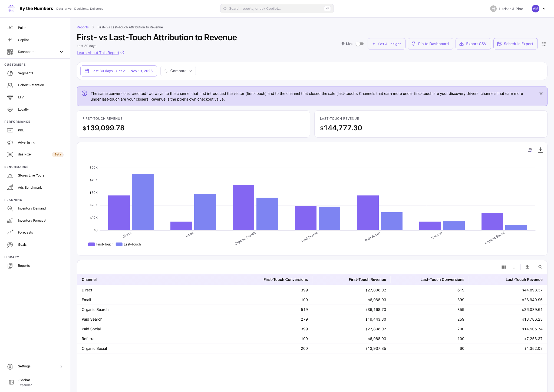The image size is (554, 392).
Task: Click chart annotate icon beside download
Action: 530,150
